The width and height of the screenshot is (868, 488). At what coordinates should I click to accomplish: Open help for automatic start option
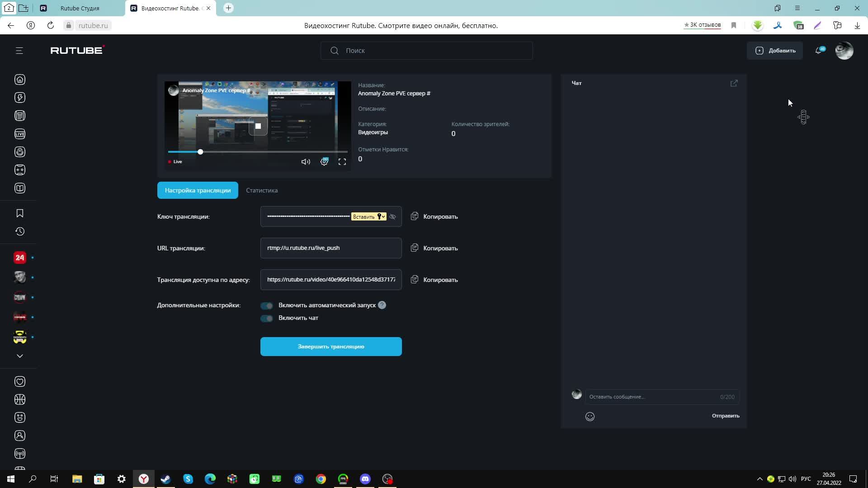[x=382, y=305]
